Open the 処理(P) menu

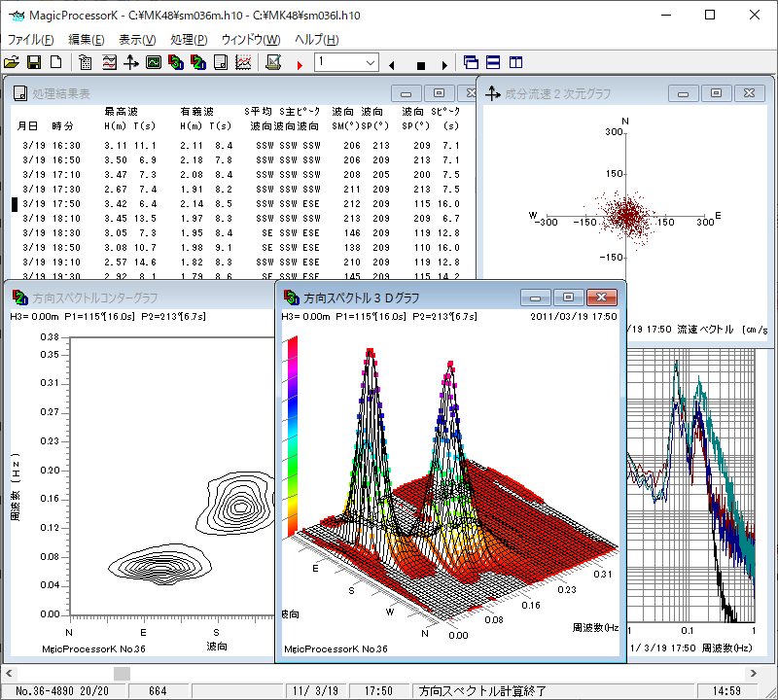click(x=189, y=40)
